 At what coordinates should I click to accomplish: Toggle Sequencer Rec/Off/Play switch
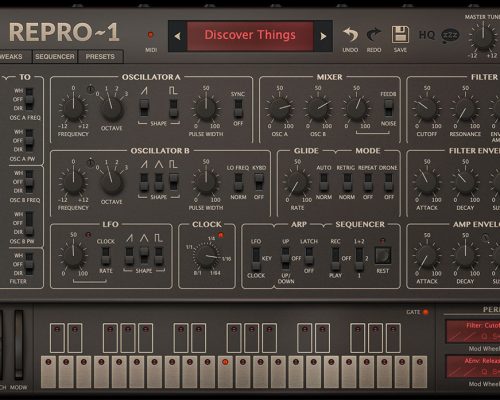pyautogui.click(x=335, y=258)
